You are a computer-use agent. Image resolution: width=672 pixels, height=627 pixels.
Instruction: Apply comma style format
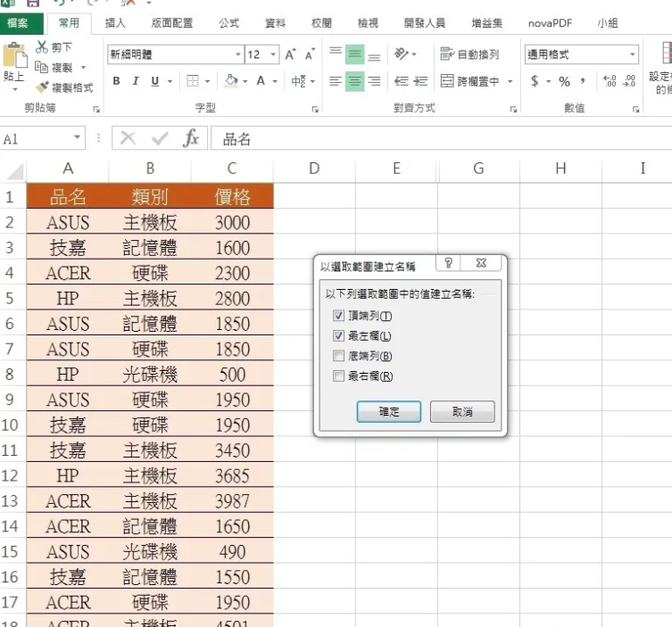point(583,81)
